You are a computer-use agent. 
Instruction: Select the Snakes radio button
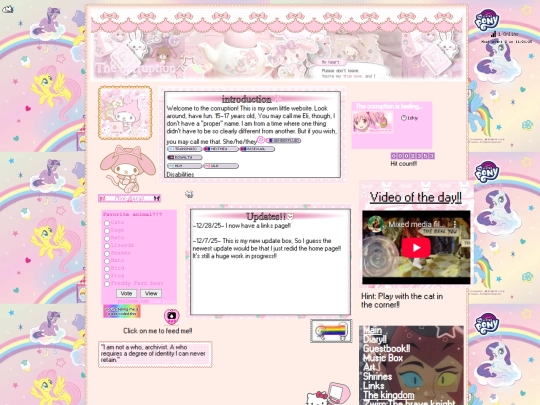coord(107,253)
